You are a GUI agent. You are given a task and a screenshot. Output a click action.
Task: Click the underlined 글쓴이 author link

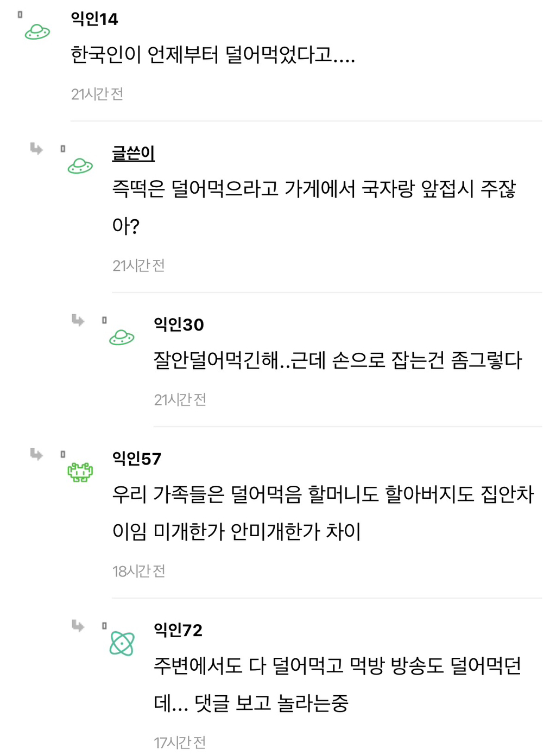[x=134, y=153]
